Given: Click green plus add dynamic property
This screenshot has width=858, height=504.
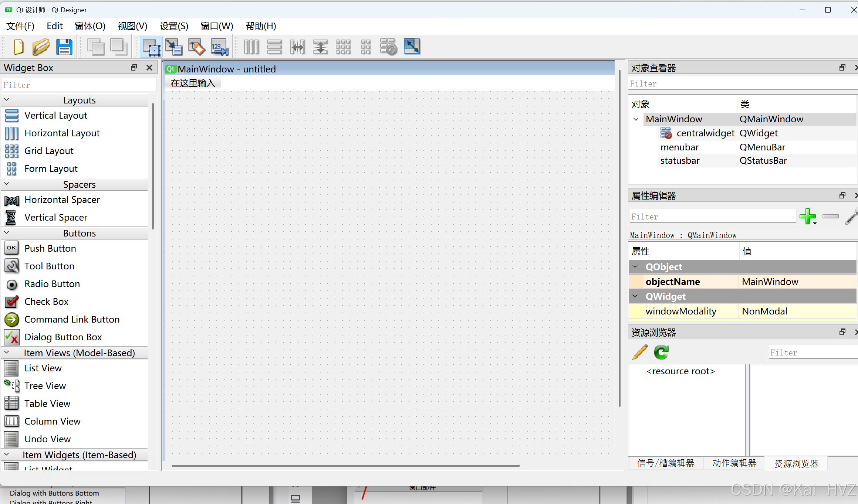Looking at the screenshot, I should pos(807,216).
